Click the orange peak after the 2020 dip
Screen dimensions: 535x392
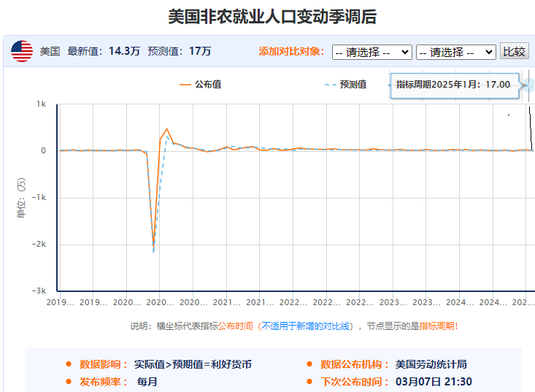click(x=166, y=129)
